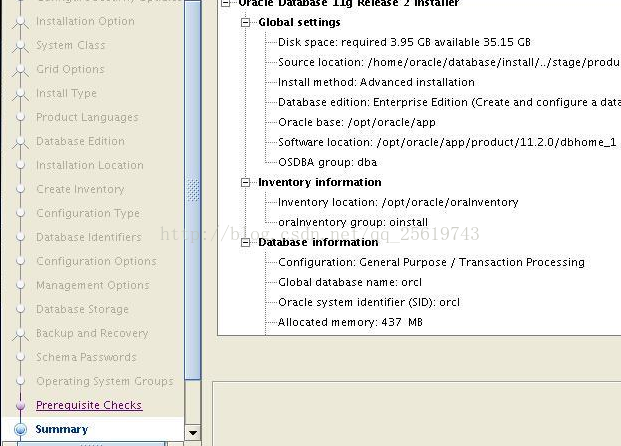This screenshot has height=446, width=621.
Task: Click the 'Inventory information' heading text
Action: point(320,183)
